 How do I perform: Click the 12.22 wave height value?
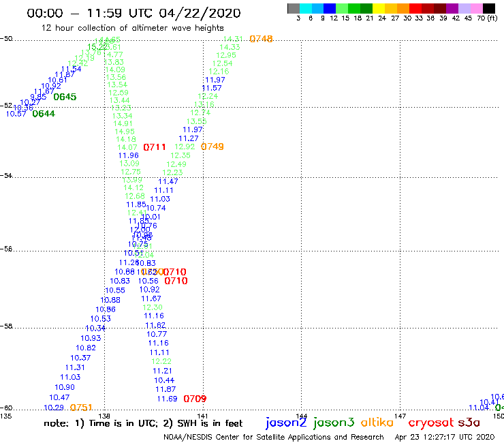click(161, 362)
